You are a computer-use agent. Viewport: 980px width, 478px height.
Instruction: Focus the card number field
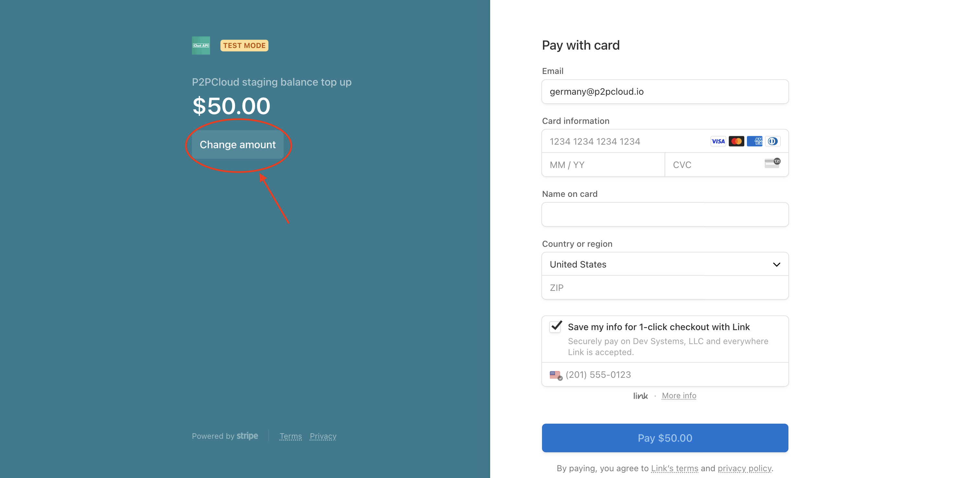click(x=624, y=142)
